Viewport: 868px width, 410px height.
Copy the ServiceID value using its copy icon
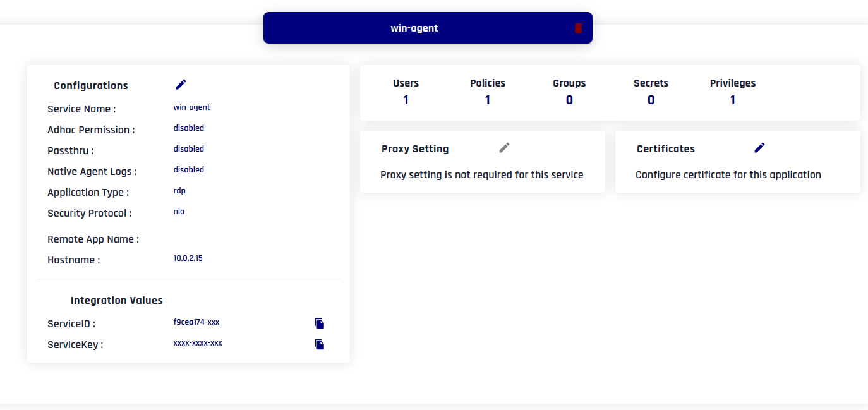click(x=319, y=323)
